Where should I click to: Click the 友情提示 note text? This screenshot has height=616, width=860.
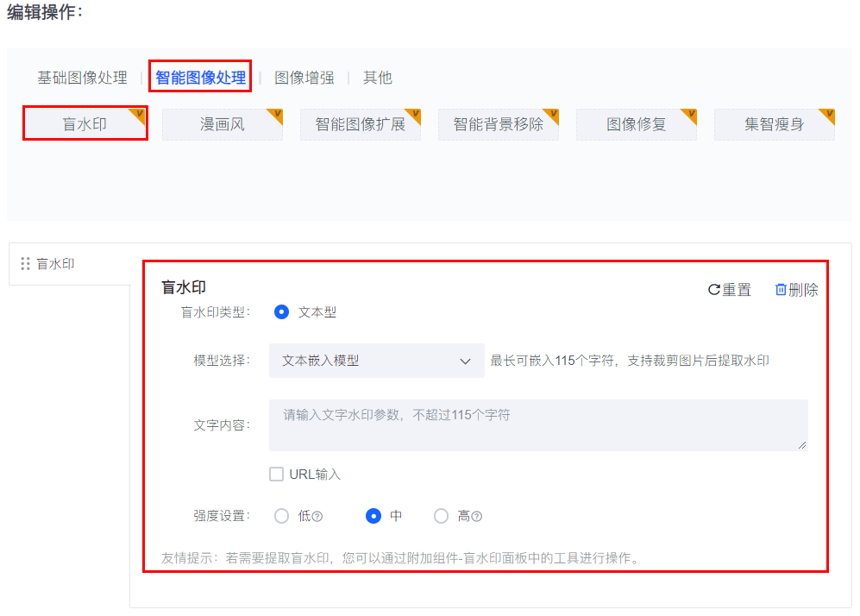(x=400, y=558)
